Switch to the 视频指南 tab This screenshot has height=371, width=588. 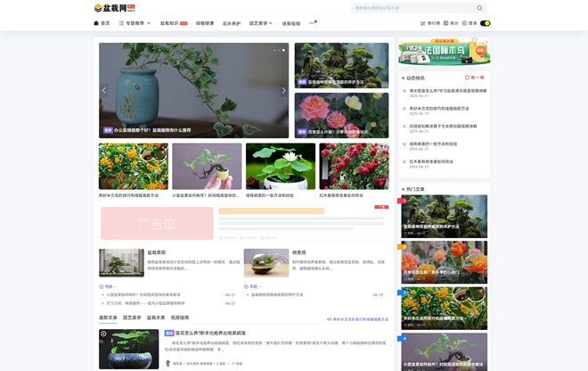pyautogui.click(x=180, y=317)
